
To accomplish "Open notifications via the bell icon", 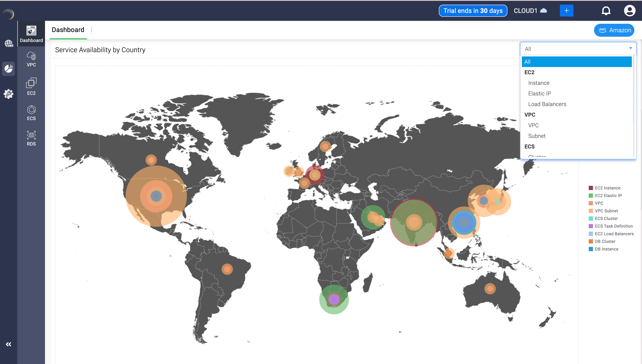I will 606,11.
